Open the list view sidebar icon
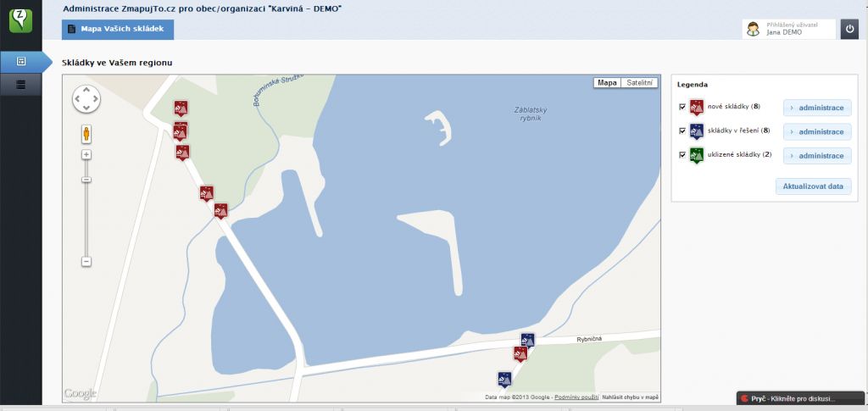The image size is (868, 411). tap(21, 85)
